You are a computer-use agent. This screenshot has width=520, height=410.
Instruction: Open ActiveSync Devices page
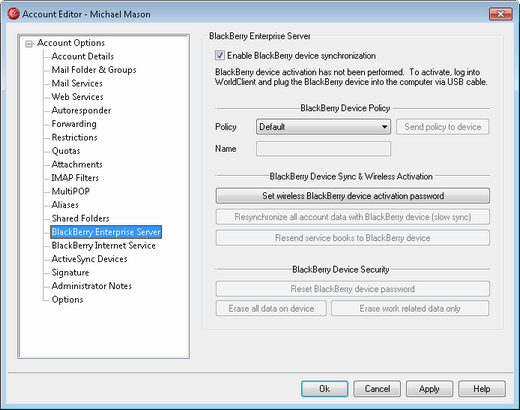(89, 259)
